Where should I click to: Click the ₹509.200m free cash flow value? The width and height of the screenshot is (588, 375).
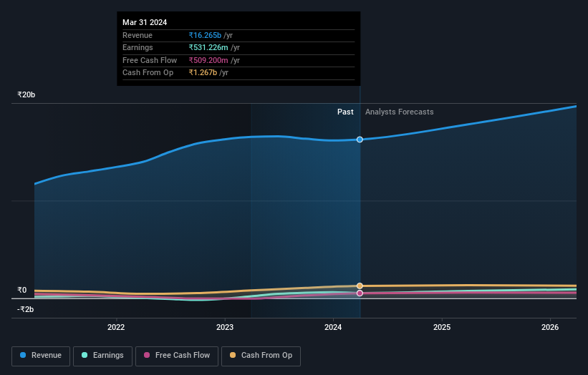(208, 60)
